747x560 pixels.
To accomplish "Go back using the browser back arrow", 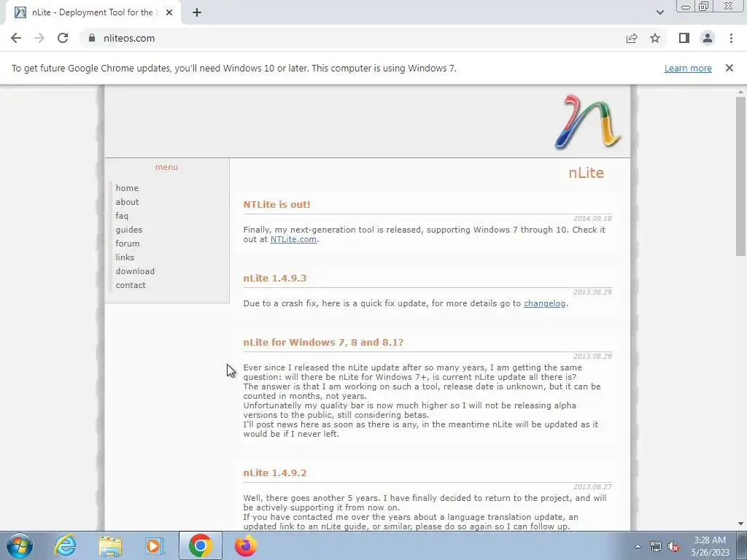I will coord(16,38).
